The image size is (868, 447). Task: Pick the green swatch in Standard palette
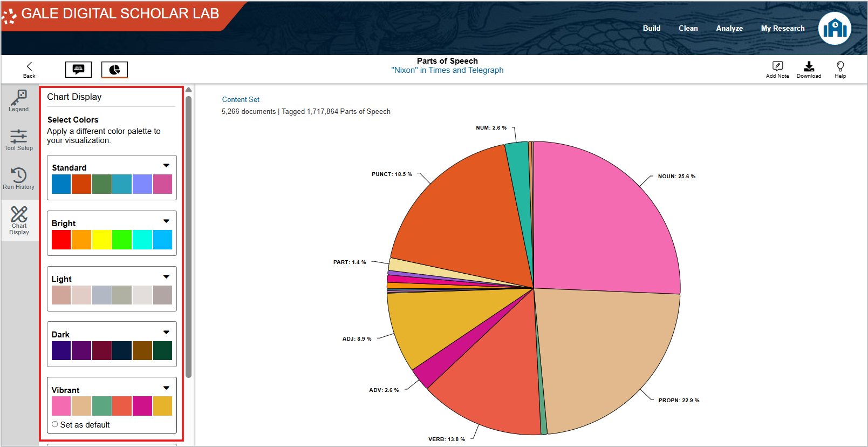(102, 184)
